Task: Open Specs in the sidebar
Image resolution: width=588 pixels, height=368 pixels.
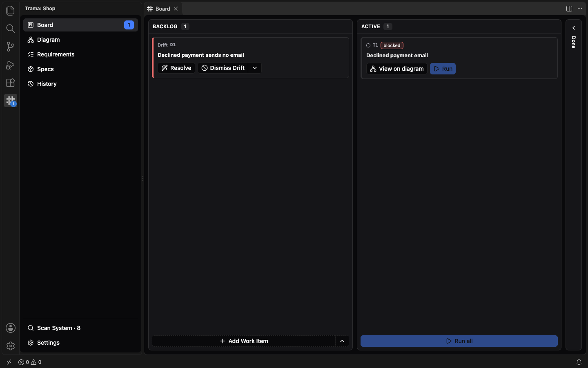Action: 80,69
